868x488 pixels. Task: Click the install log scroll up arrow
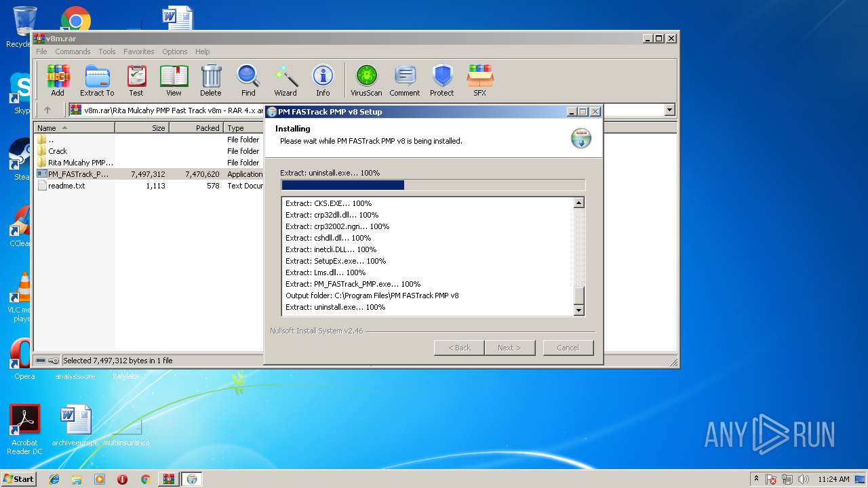point(578,203)
